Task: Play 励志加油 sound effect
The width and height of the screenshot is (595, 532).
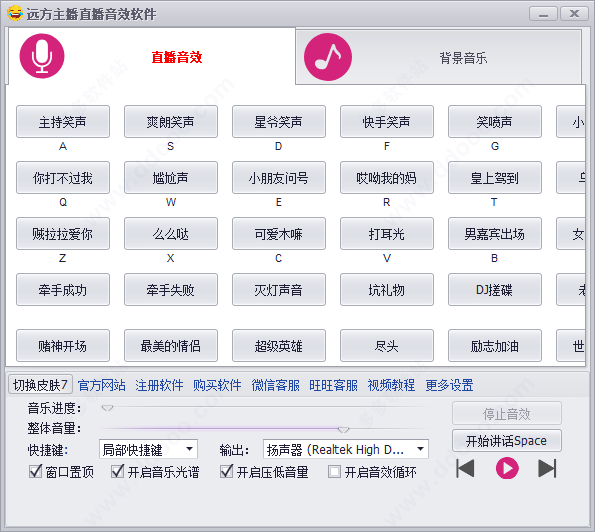Action: click(495, 346)
